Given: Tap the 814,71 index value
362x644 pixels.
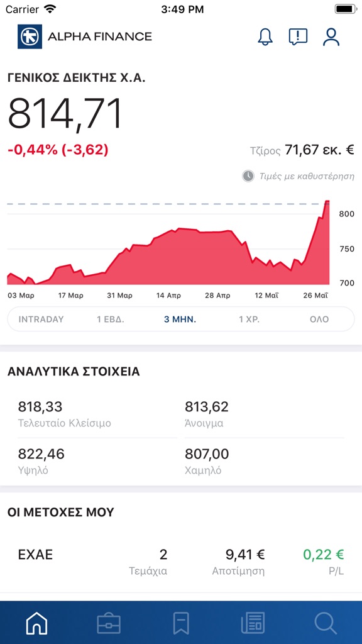Looking at the screenshot, I should (x=63, y=112).
